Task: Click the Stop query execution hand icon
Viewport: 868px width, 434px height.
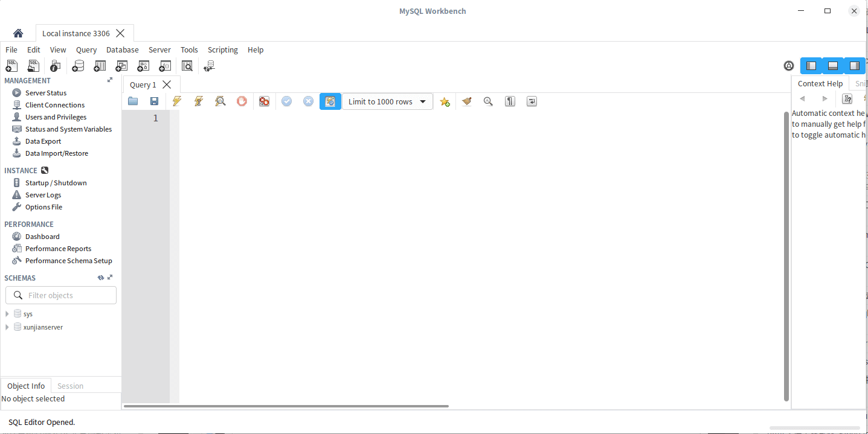Action: [242, 101]
